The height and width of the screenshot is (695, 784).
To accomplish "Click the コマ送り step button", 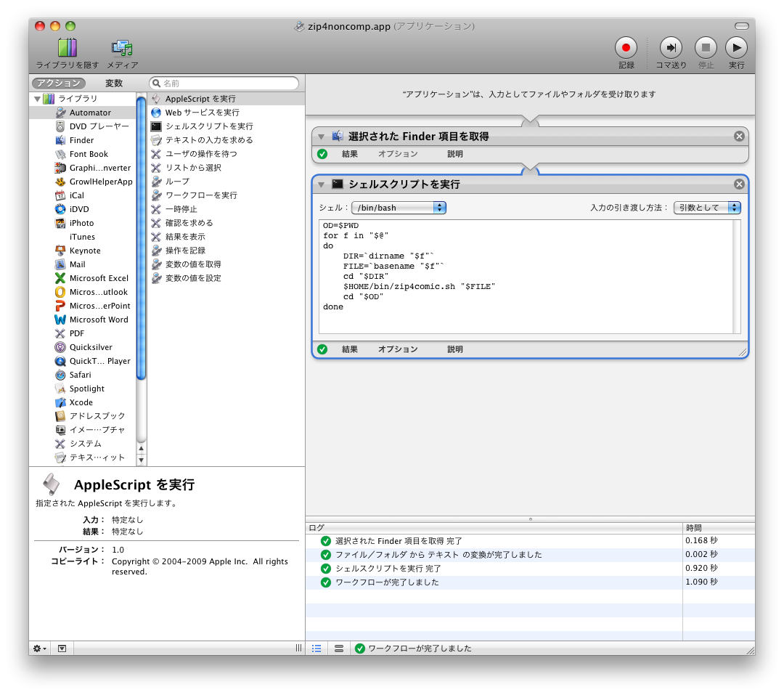I will 671,48.
